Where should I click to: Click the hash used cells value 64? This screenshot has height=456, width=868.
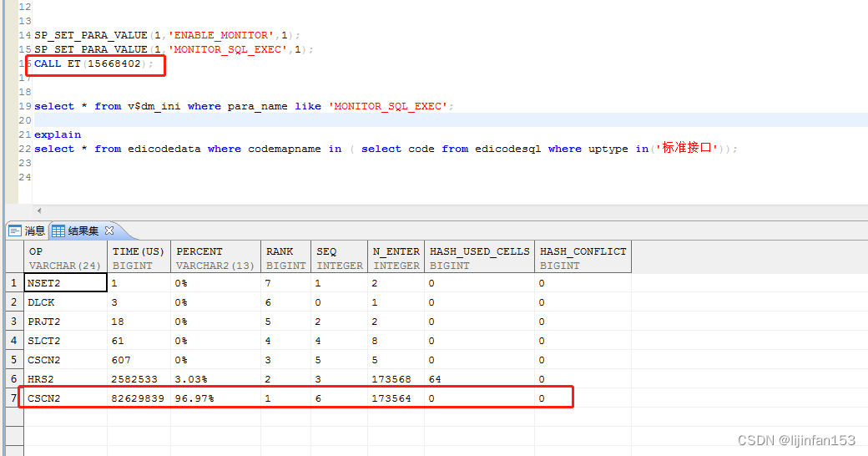coord(435,379)
